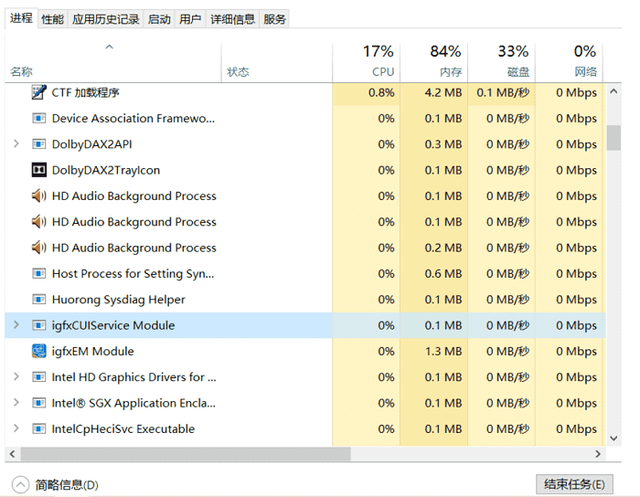Click the horizontal scrollbar left arrow
The width and height of the screenshot is (640, 497).
[x=12, y=454]
